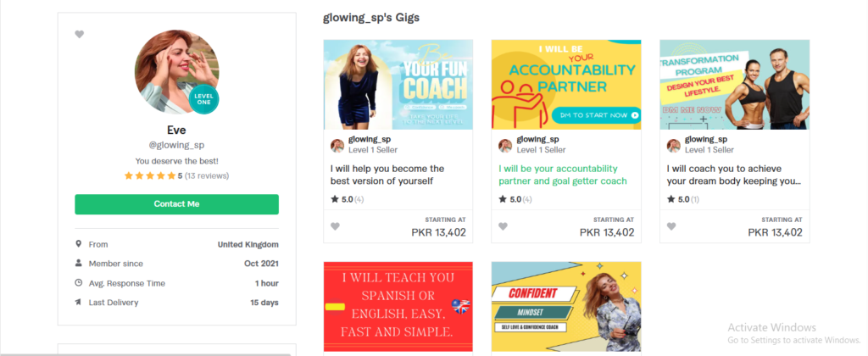The image size is (868, 356).
Task: Click the Level One badge on profile photo
Action: (x=203, y=99)
